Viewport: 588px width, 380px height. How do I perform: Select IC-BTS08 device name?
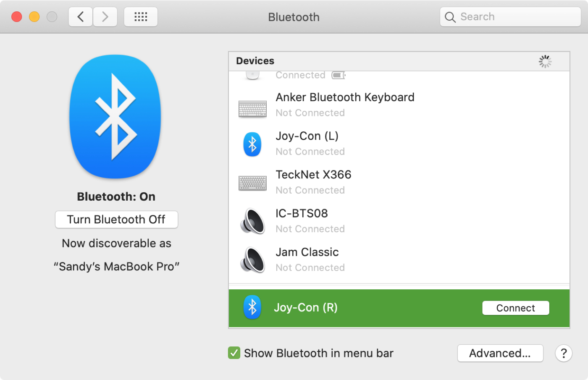tap(302, 213)
